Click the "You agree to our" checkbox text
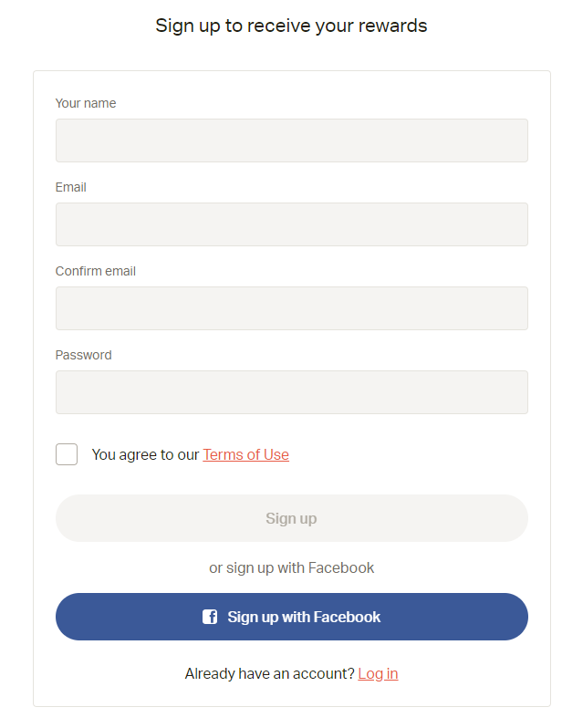The image size is (583, 728). pos(145,454)
